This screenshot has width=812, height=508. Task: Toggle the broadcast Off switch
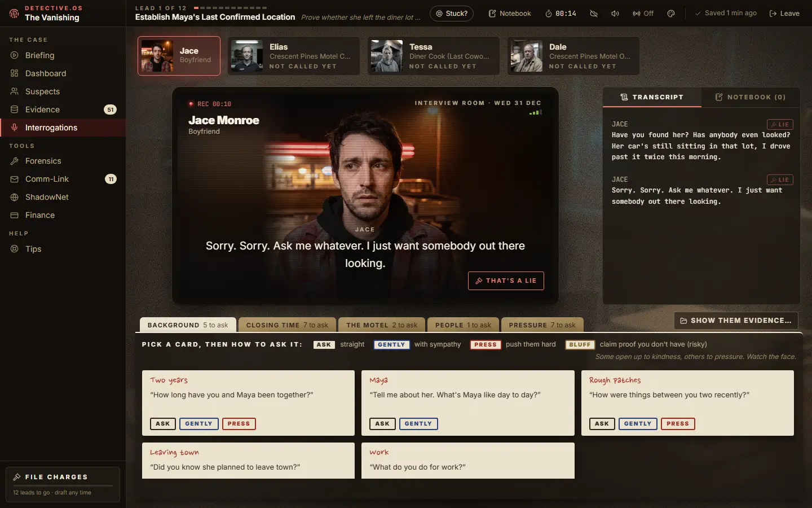coord(643,14)
